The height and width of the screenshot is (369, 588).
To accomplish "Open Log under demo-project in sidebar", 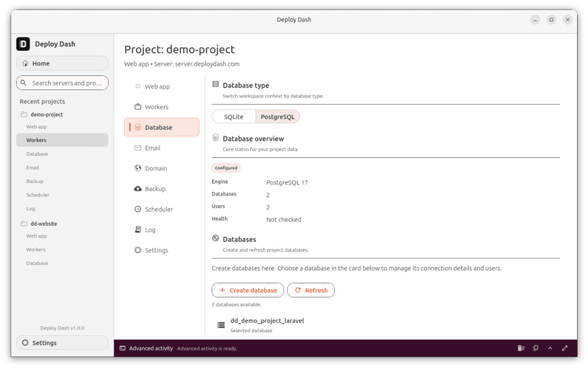I will (62, 209).
